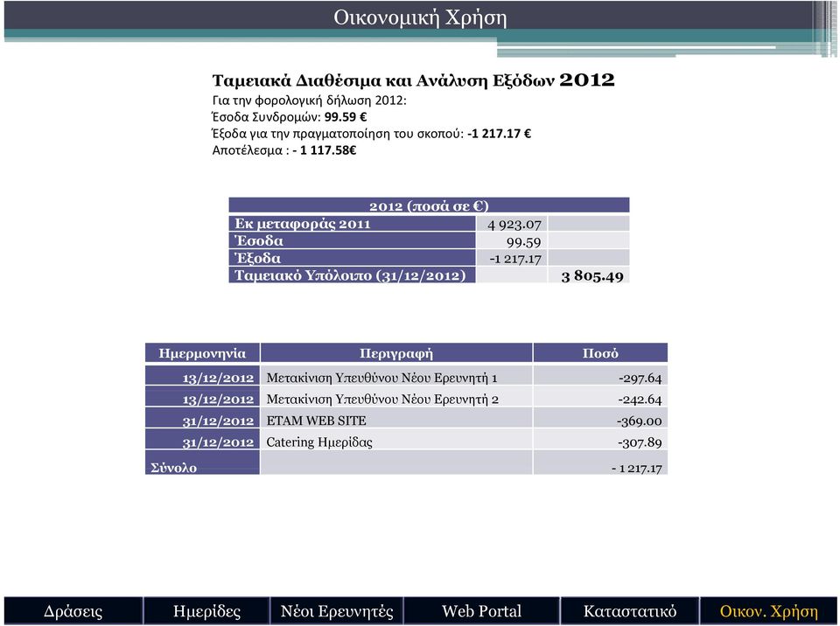Screen dimensions: 840x626
Task: Select heading Ταμειακά Διαθέσιμα και Ανάλυση Εξόδων 2012
Action: pyautogui.click(x=413, y=80)
